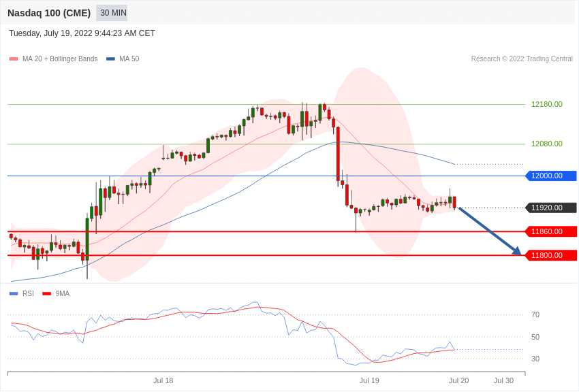
Task: Click the blue downward forecast arrow head
Action: coord(516,250)
